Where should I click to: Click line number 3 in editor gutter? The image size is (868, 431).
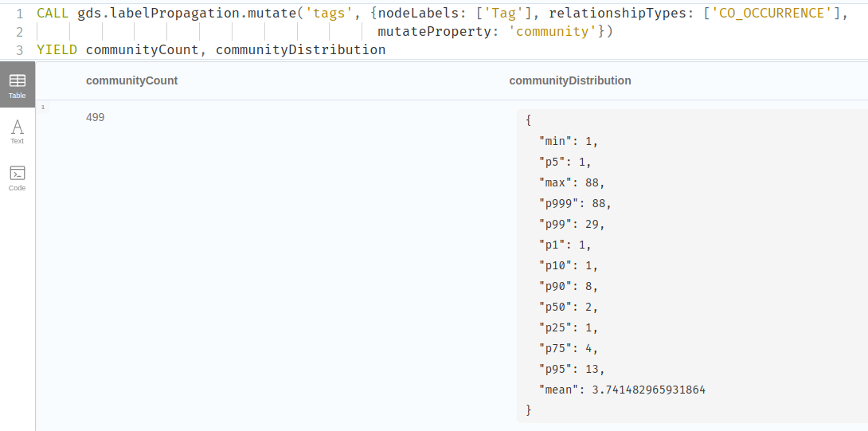19,49
